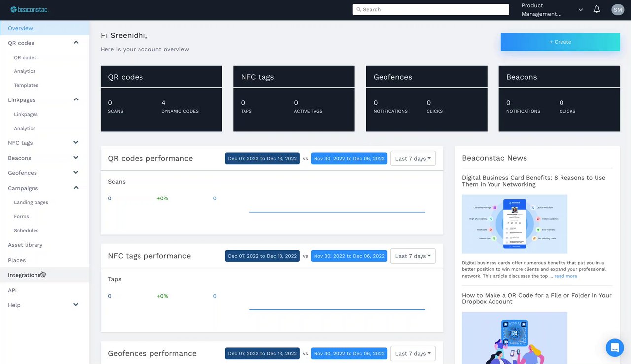Click the Beacons summary card header
Image resolution: width=631 pixels, height=364 pixels.
pos(559,77)
